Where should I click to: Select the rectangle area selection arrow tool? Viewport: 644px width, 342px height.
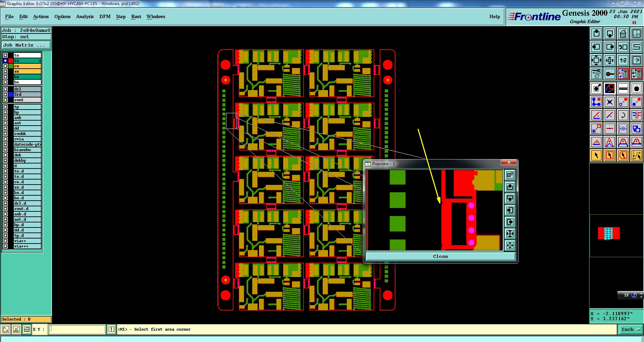610,155
